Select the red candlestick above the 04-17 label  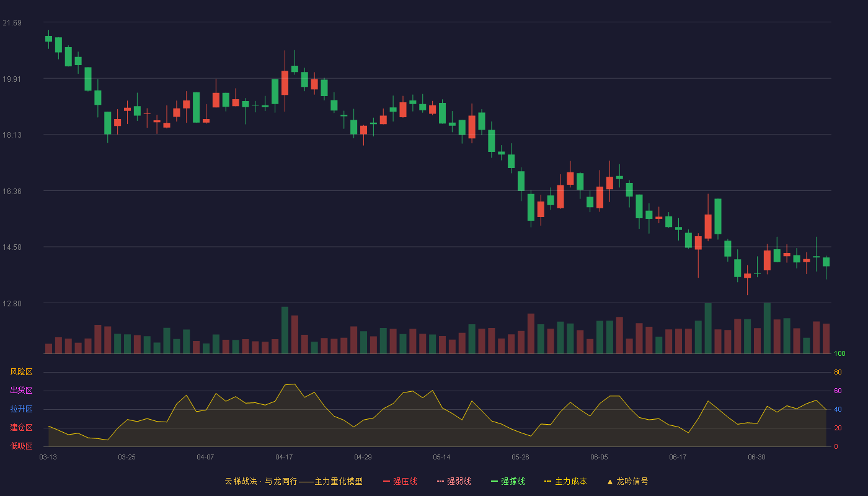coord(285,82)
